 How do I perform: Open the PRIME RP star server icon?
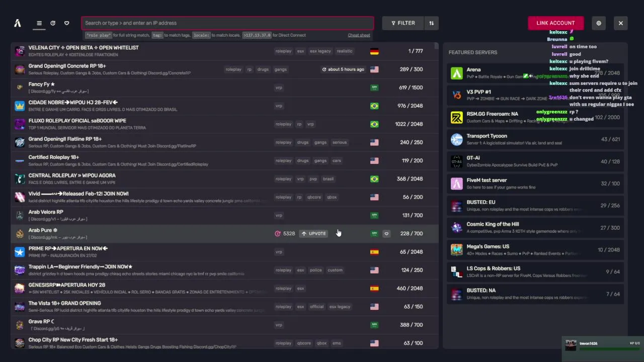pyautogui.click(x=20, y=252)
